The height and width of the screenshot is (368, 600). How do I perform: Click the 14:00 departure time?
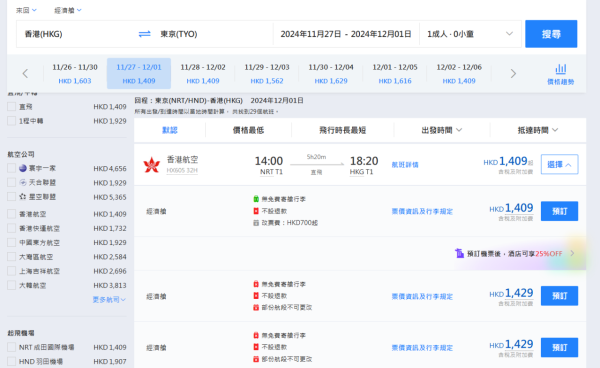pos(269,161)
